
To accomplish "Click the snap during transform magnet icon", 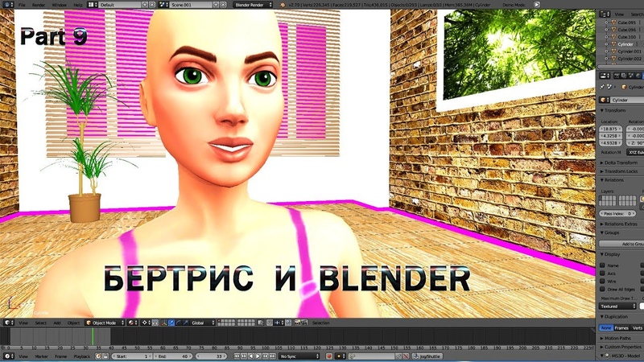I will click(x=269, y=323).
